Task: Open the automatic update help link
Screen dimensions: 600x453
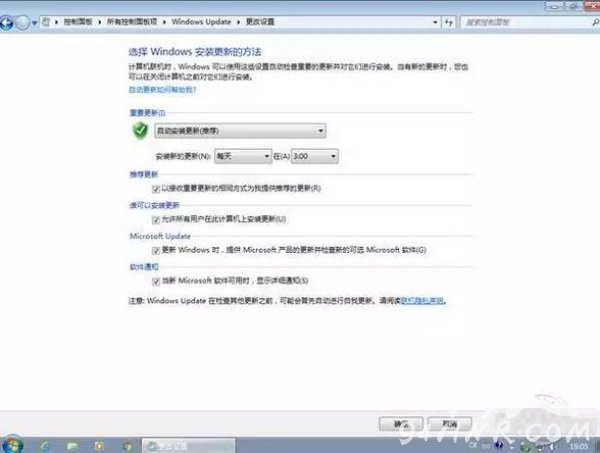Action: point(162,90)
